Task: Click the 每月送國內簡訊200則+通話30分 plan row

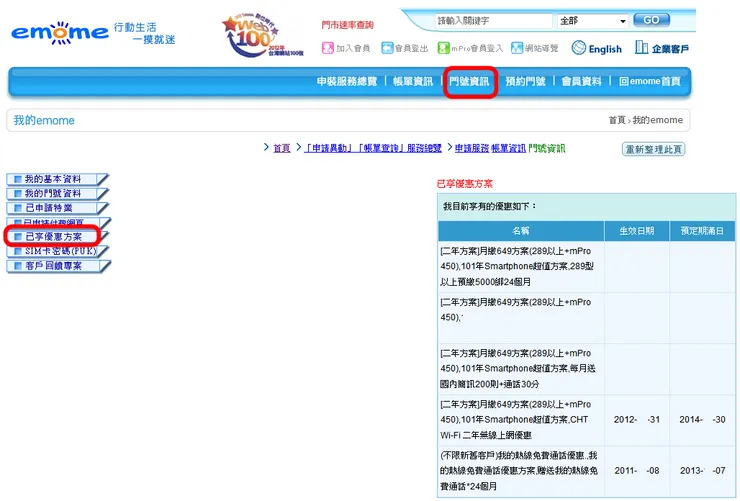Action: [x=586, y=369]
